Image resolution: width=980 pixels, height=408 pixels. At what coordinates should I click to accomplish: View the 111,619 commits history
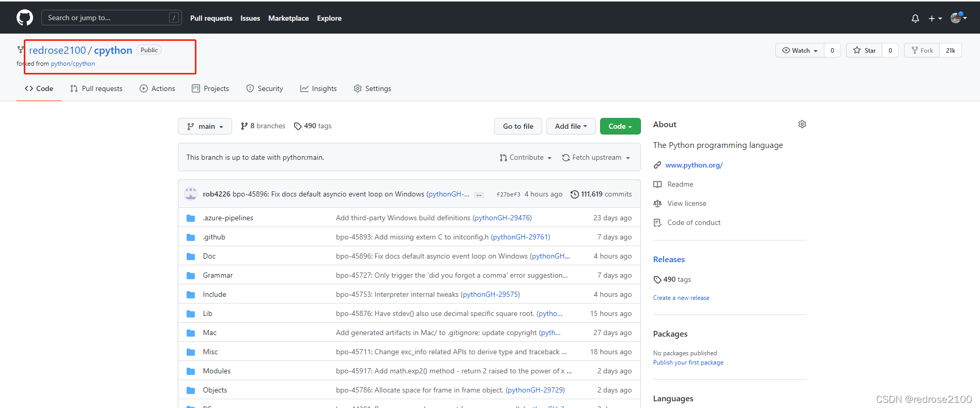click(601, 194)
